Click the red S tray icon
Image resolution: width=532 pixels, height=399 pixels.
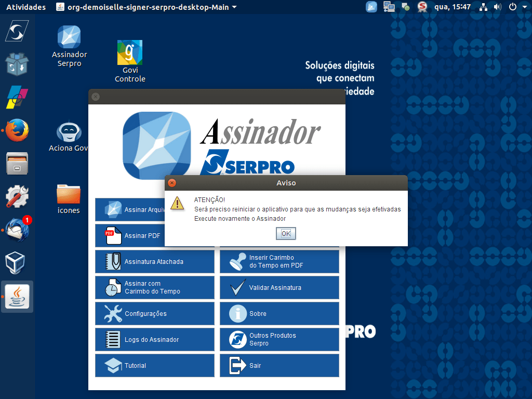click(422, 7)
